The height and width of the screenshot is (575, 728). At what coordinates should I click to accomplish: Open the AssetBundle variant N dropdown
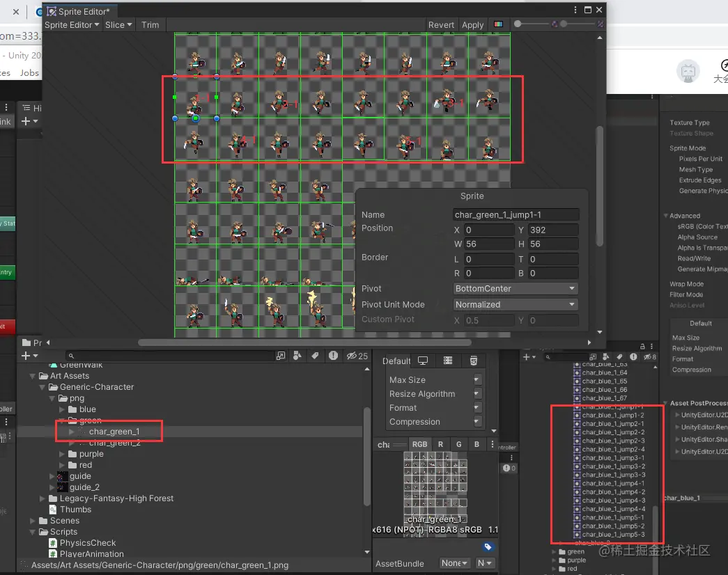pyautogui.click(x=483, y=563)
